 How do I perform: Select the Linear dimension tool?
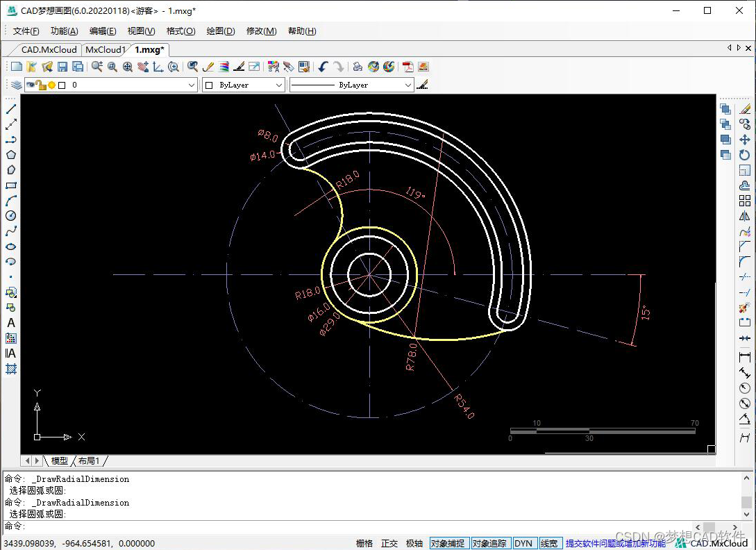tap(745, 357)
